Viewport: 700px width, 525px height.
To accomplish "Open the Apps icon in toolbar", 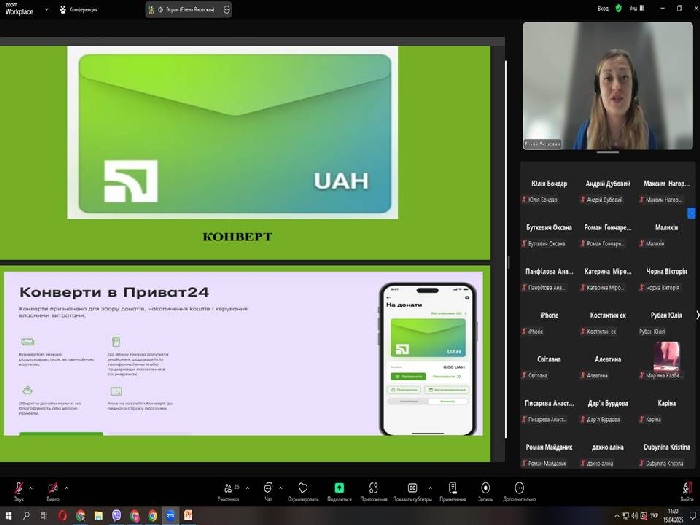I will 373,488.
